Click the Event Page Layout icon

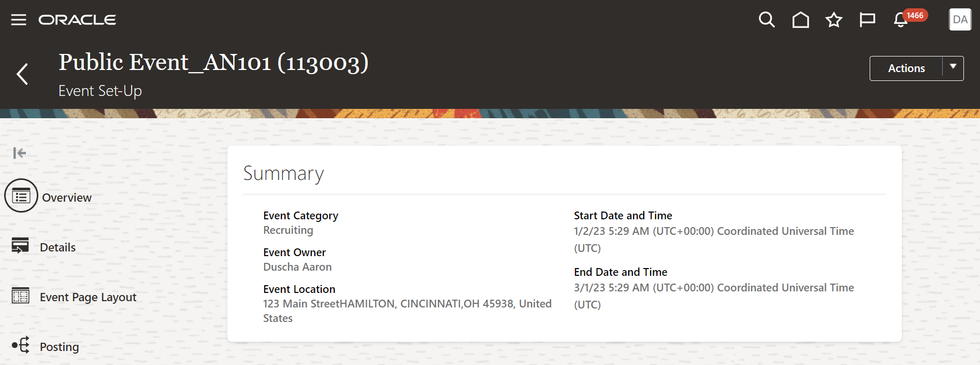[21, 296]
